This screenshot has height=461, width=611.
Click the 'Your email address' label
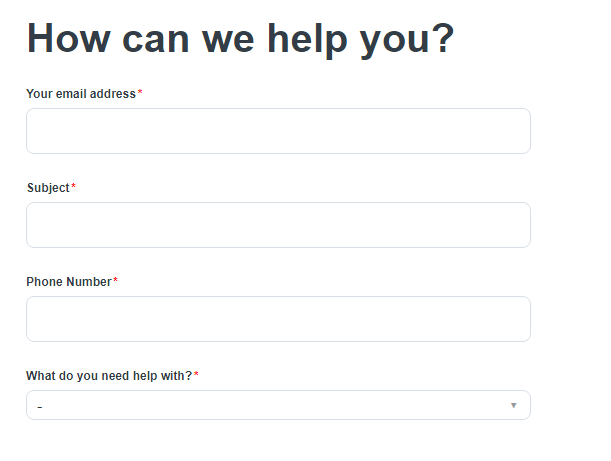pos(80,94)
